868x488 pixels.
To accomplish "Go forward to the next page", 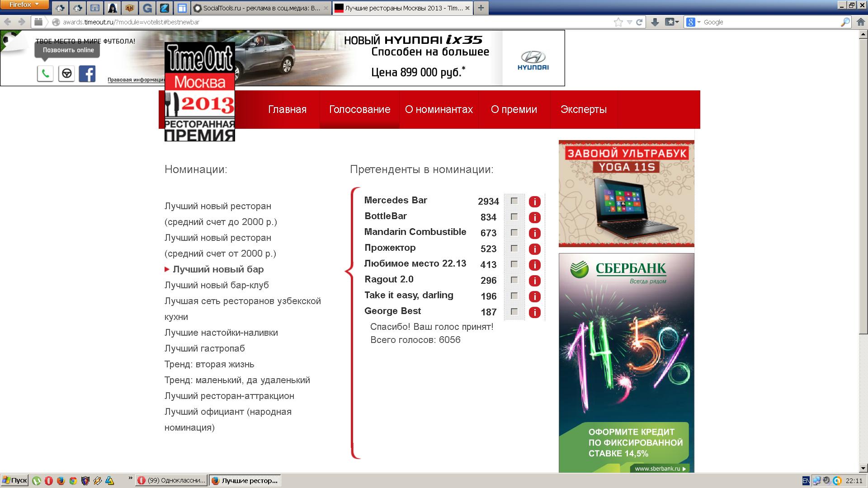I will click(x=21, y=22).
